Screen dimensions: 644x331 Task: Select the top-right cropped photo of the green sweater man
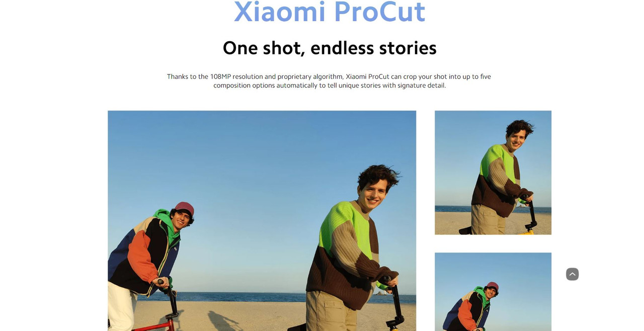493,173
